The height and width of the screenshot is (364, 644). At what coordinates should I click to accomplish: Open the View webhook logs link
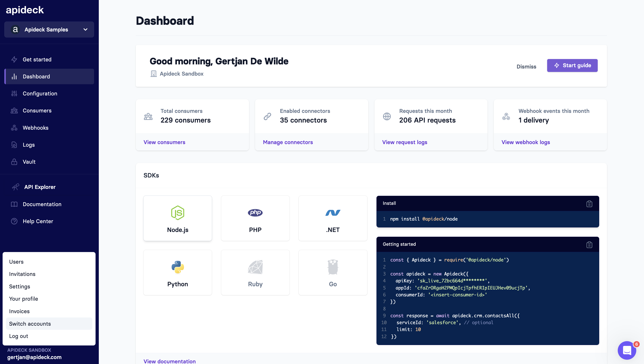(x=525, y=142)
